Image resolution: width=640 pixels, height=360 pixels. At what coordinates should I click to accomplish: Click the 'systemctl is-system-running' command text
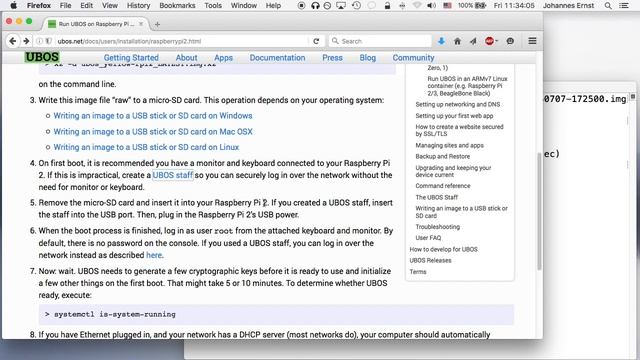[115, 314]
